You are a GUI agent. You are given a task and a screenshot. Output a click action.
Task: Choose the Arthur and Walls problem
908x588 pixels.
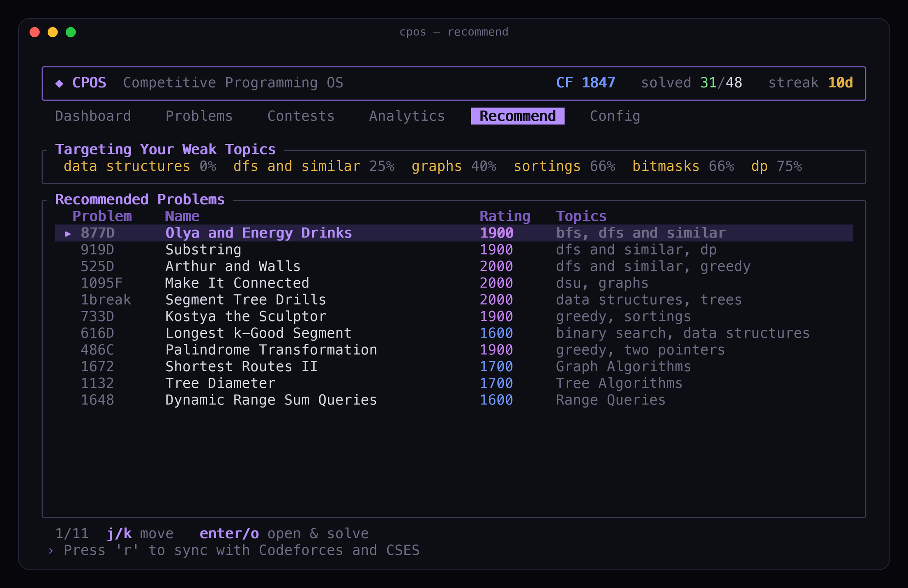454,266
